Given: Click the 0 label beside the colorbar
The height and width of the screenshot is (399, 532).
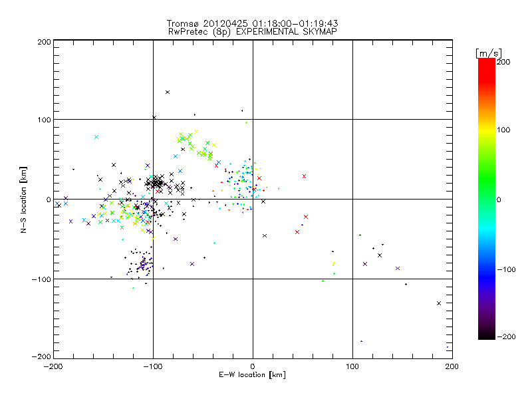Looking at the screenshot, I should coord(499,199).
